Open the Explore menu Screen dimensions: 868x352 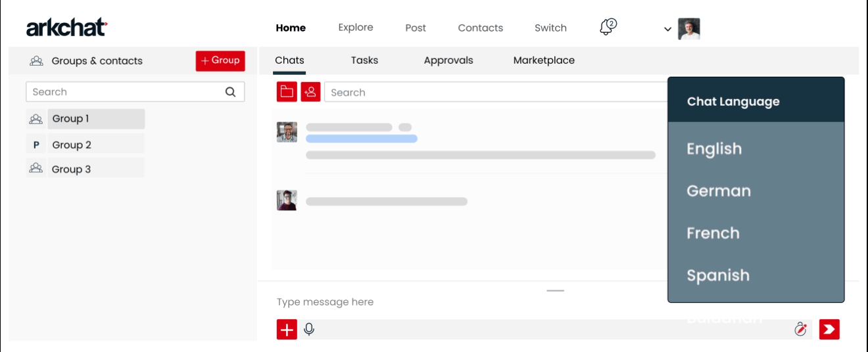[x=356, y=28]
